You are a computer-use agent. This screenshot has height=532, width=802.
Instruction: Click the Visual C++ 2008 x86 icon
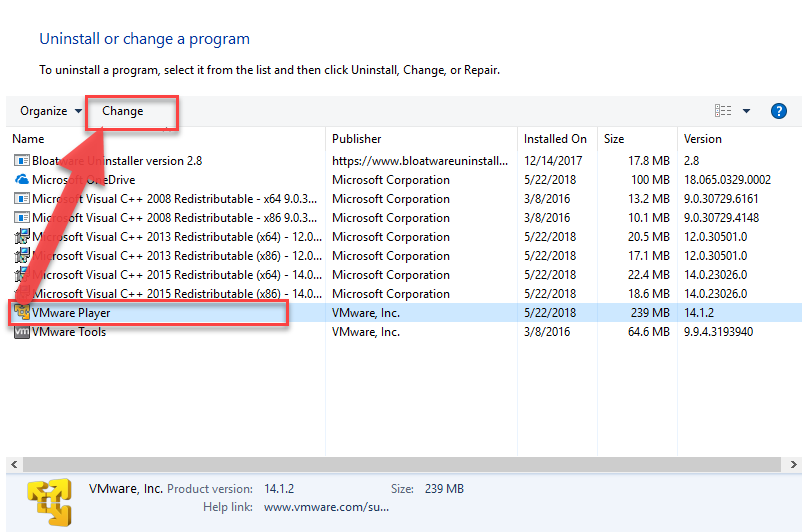coord(21,217)
